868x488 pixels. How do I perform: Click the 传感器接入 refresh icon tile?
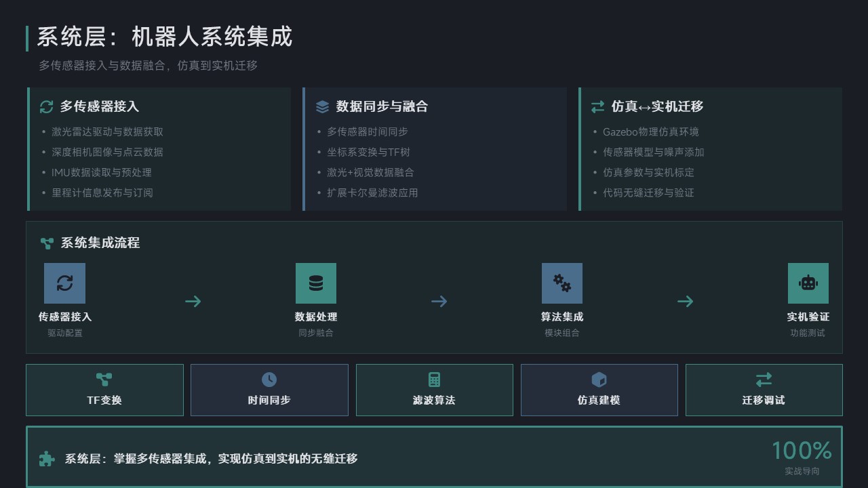tap(64, 283)
